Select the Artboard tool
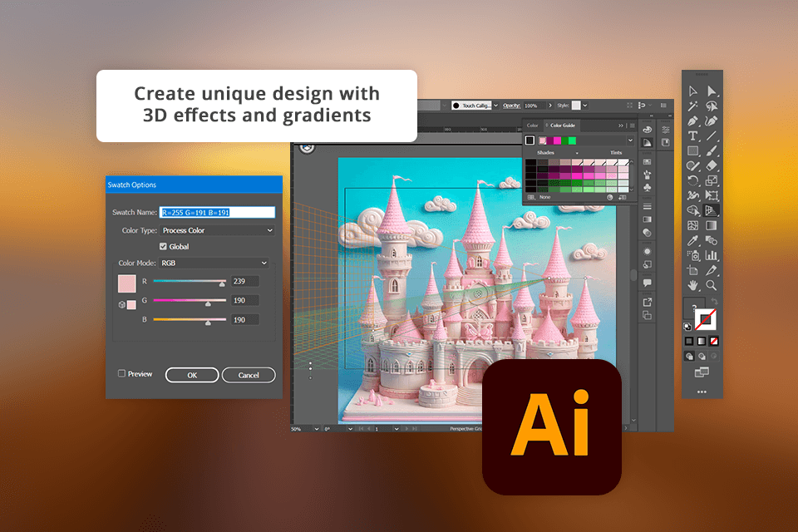Image resolution: width=798 pixels, height=532 pixels. 692,270
